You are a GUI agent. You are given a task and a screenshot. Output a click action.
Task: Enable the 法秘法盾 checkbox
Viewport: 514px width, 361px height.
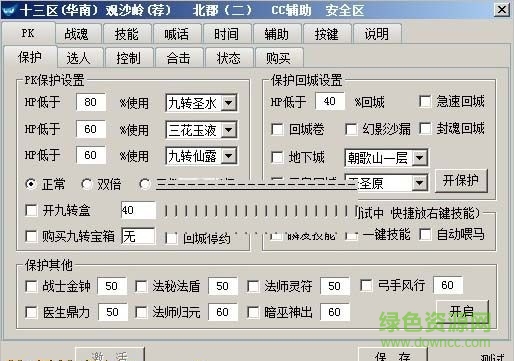point(141,286)
